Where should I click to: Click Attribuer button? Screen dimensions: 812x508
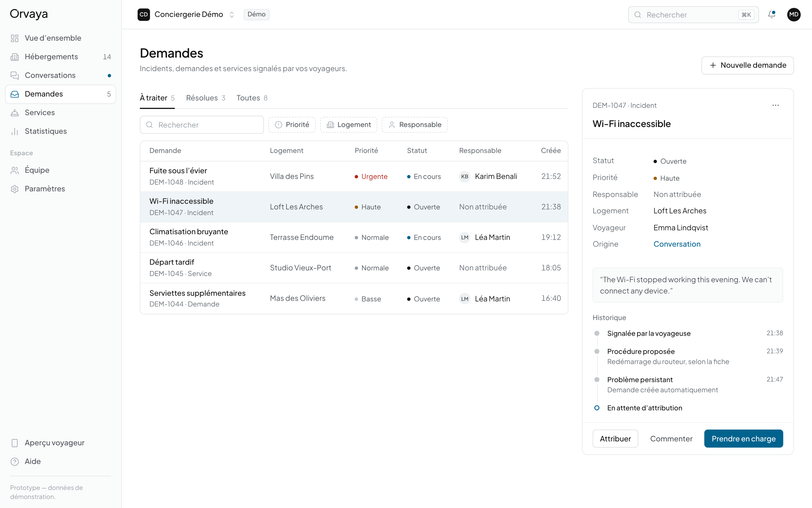[615, 439]
